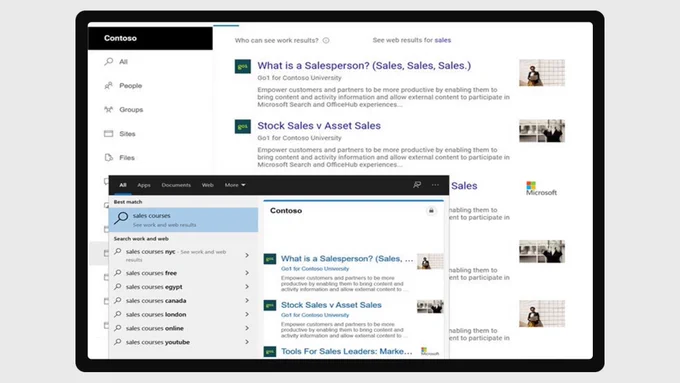Screen dimensions: 680x383
Task: Click Go1 icon beside Stock Sales v Asset Sales
Action: [243, 126]
